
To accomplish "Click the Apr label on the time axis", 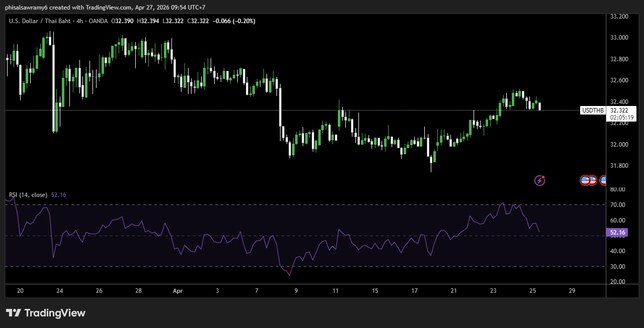I will (x=177, y=290).
